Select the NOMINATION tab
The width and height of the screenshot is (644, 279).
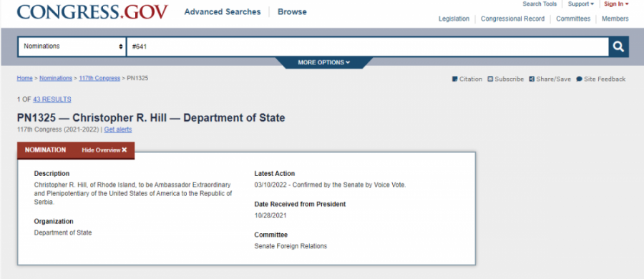coord(45,150)
